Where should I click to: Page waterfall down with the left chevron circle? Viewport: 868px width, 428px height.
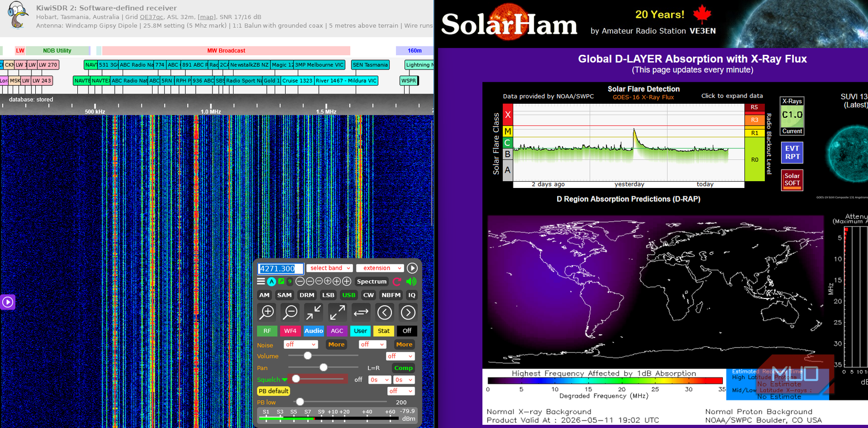(385, 312)
